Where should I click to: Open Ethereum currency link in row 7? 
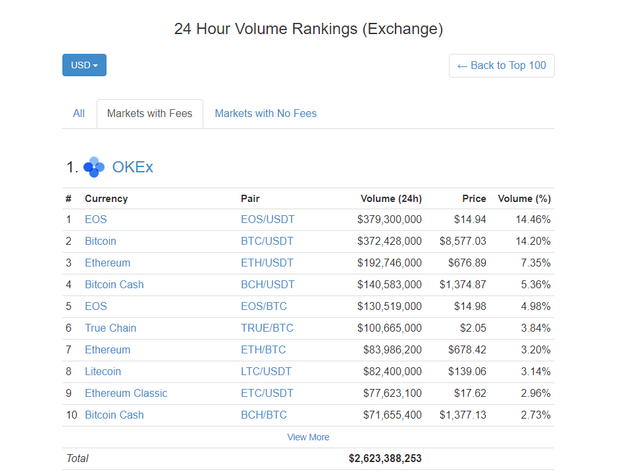coord(108,350)
